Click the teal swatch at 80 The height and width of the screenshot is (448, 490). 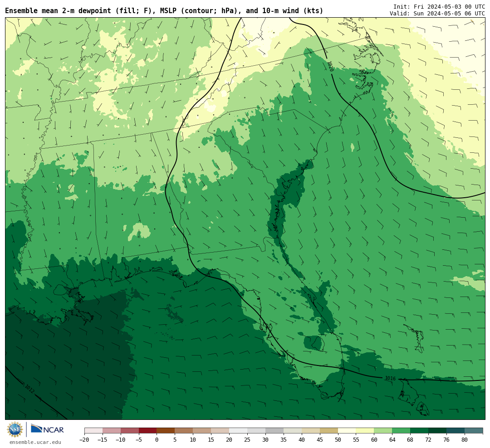point(474,431)
